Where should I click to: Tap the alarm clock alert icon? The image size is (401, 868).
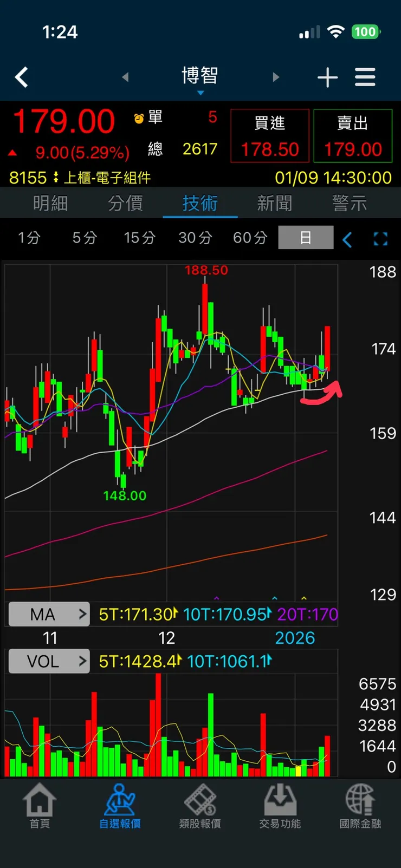(139, 118)
